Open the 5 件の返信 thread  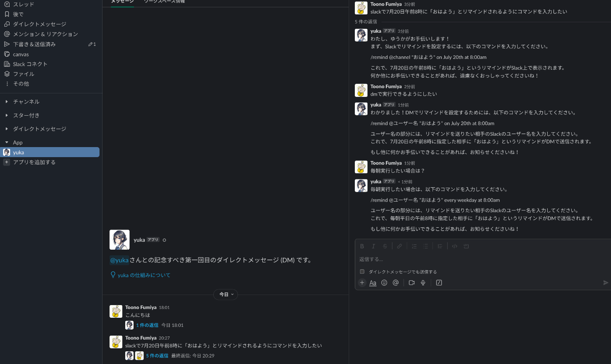tap(157, 356)
